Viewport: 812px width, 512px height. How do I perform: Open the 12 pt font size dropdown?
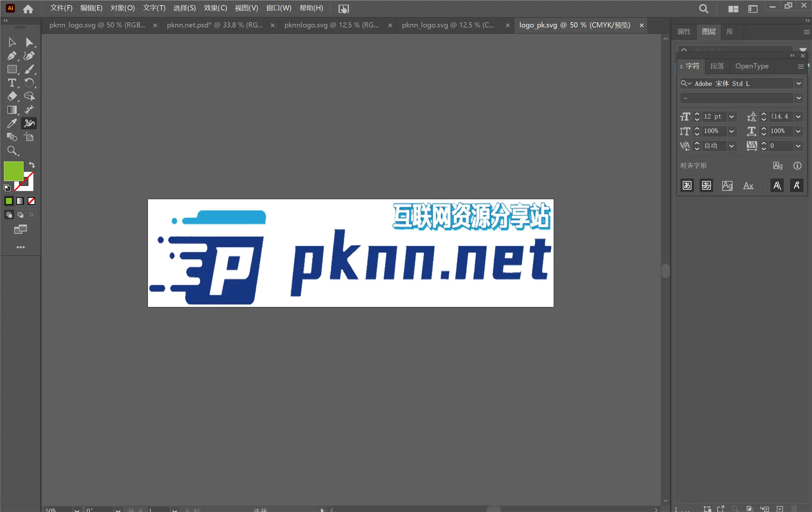coord(731,117)
